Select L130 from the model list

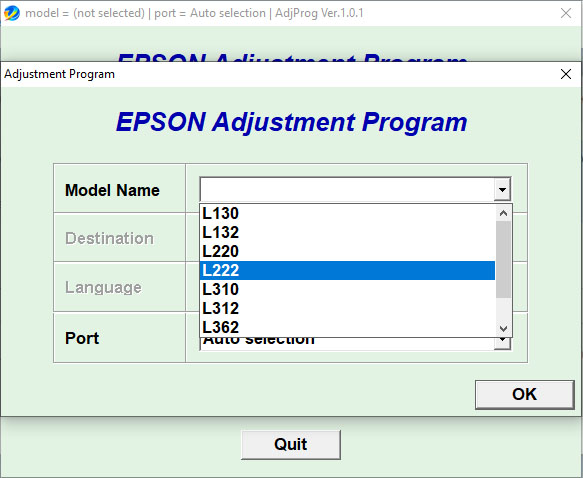(347, 213)
